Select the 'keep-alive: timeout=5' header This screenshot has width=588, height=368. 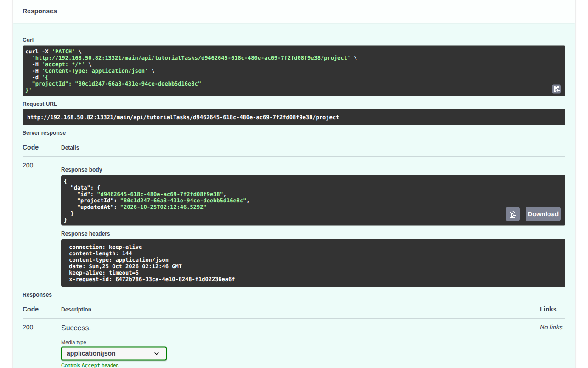point(104,273)
